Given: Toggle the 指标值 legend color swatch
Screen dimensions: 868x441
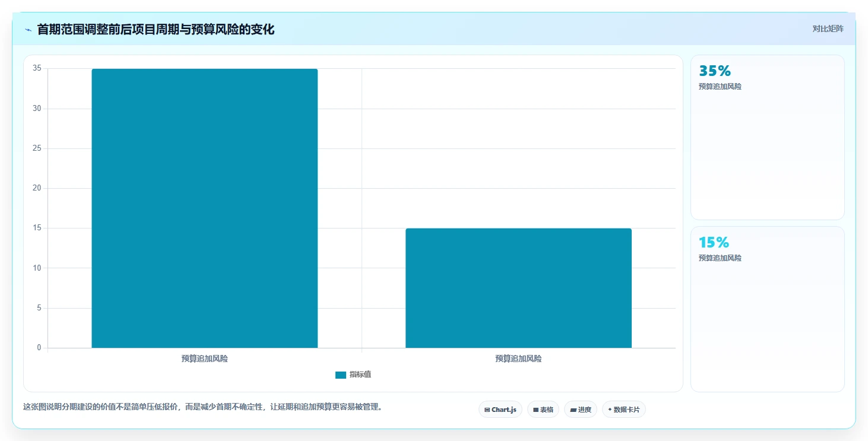Looking at the screenshot, I should pos(341,375).
